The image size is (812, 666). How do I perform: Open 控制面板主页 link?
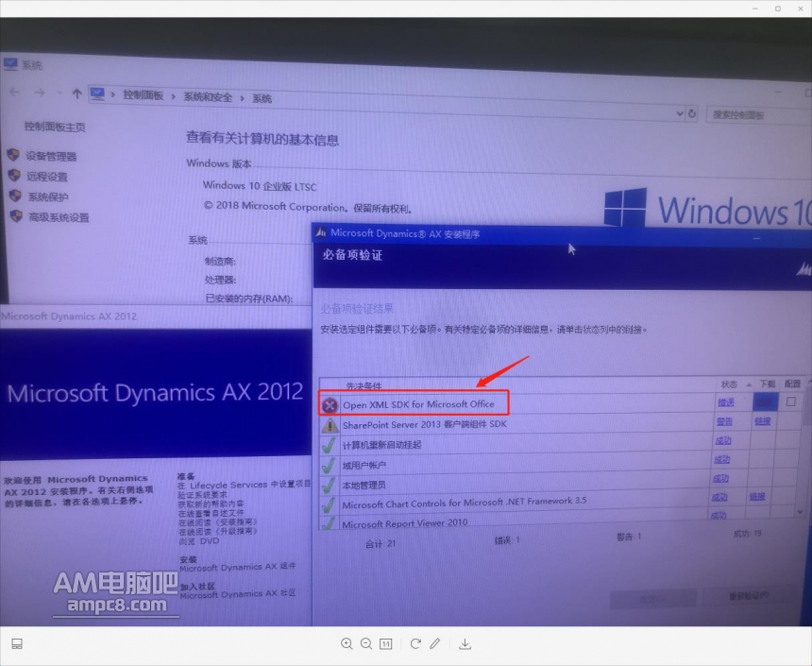[x=55, y=127]
